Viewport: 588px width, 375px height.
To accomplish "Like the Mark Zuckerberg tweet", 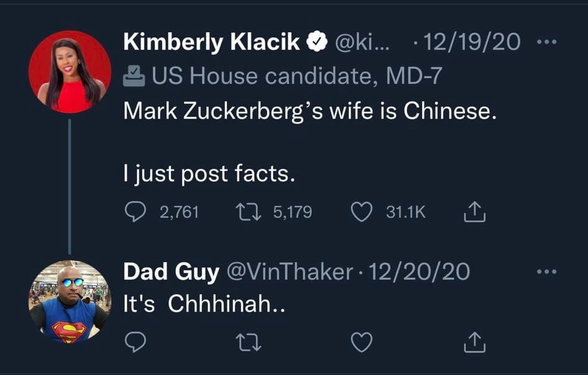I will (x=361, y=212).
